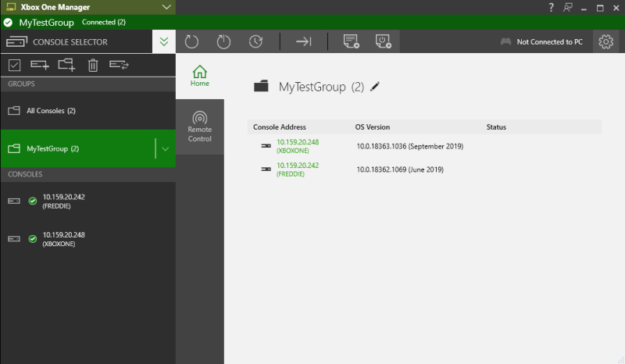The width and height of the screenshot is (625, 364).
Task: Click the GROUPS section header
Action: pyautogui.click(x=87, y=84)
